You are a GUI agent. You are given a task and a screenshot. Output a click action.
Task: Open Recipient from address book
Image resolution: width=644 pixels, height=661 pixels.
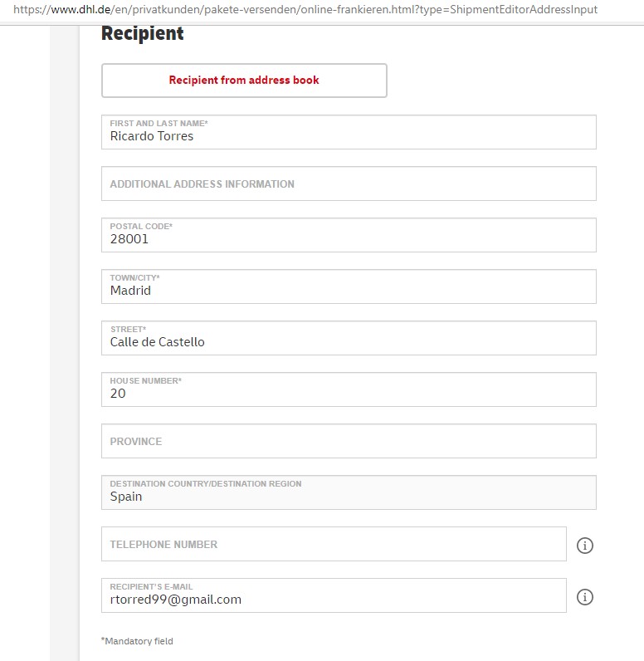click(x=244, y=81)
